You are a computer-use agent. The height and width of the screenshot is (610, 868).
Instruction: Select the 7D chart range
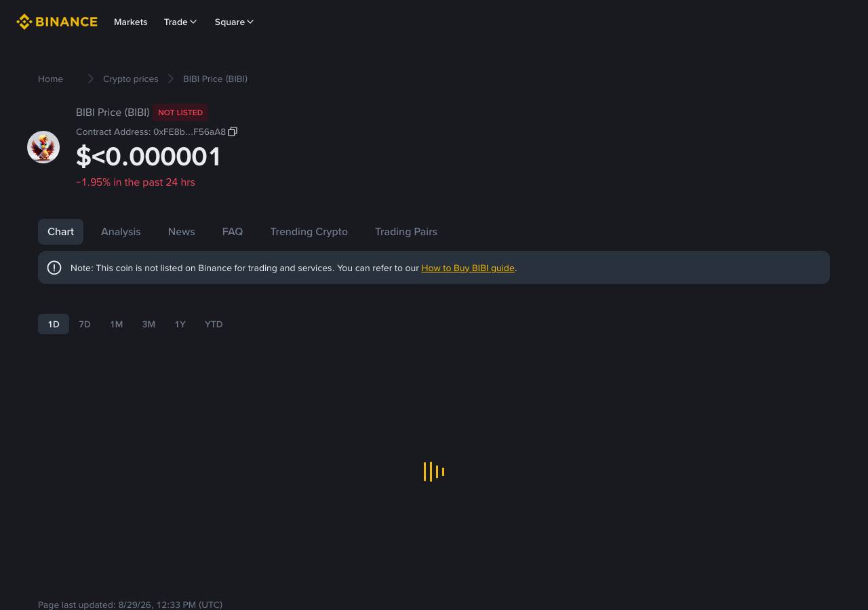[85, 324]
